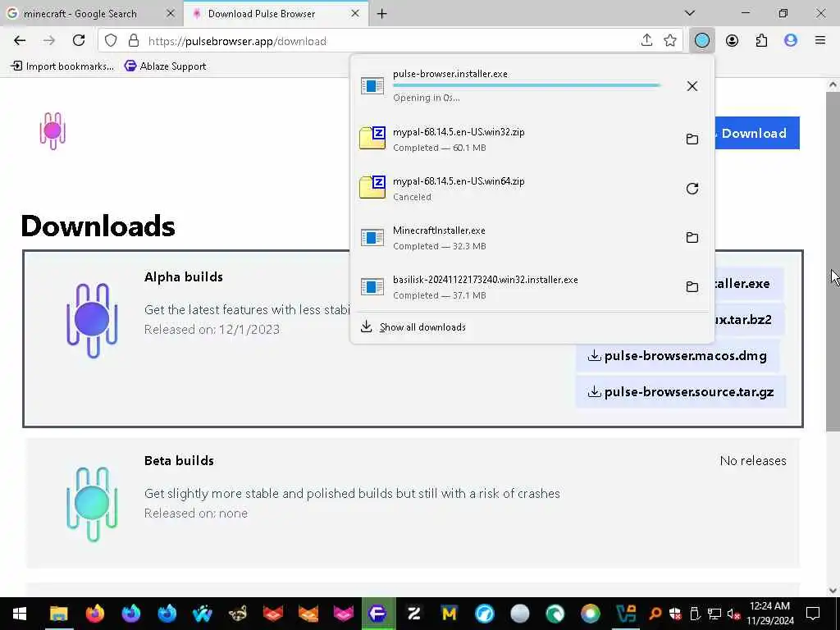Close the minecraft Google Search tab
The width and height of the screenshot is (840, 630).
pos(171,13)
